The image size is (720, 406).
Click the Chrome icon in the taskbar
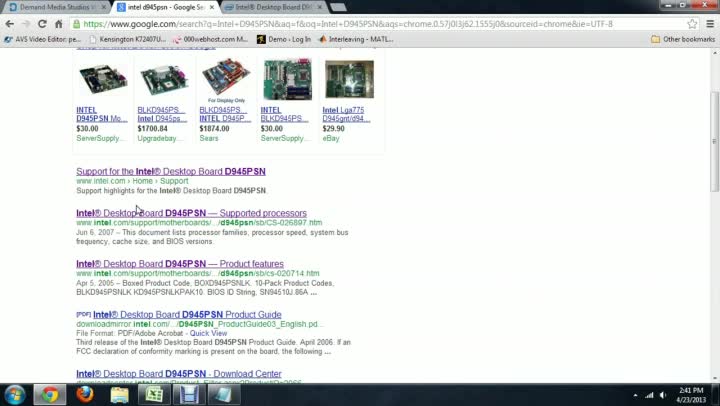[x=50, y=394]
